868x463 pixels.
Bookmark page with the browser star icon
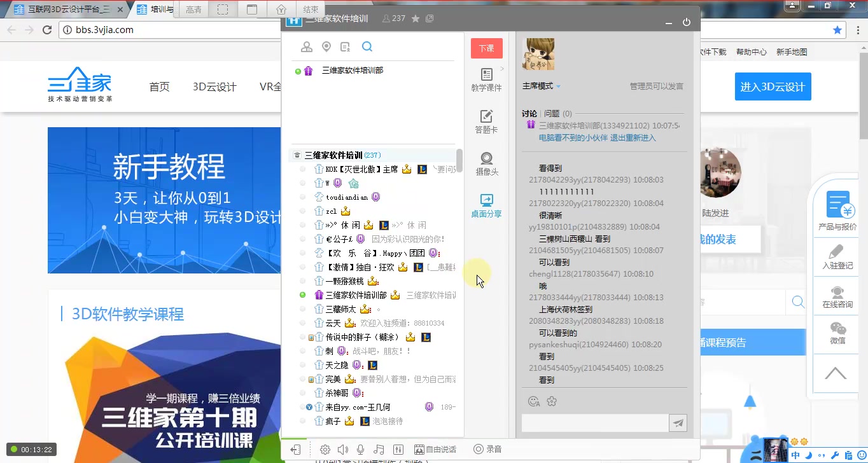[838, 29]
